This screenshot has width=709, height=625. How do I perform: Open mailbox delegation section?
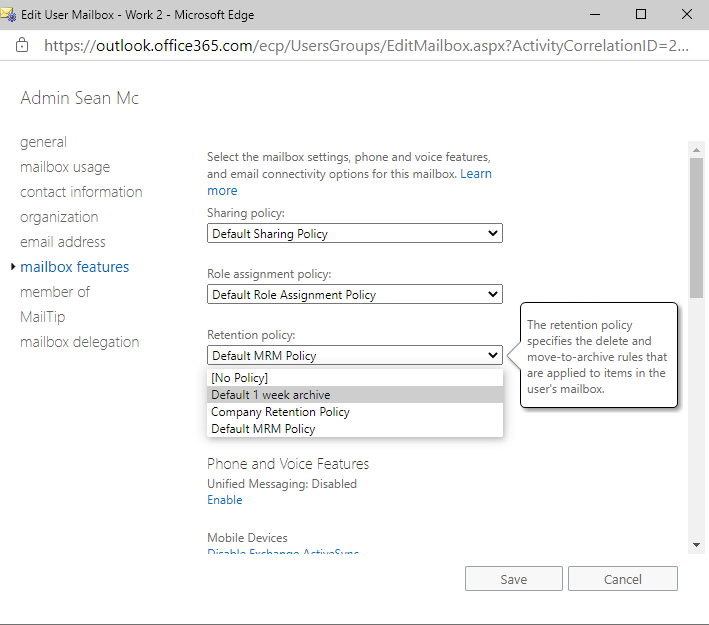(80, 342)
